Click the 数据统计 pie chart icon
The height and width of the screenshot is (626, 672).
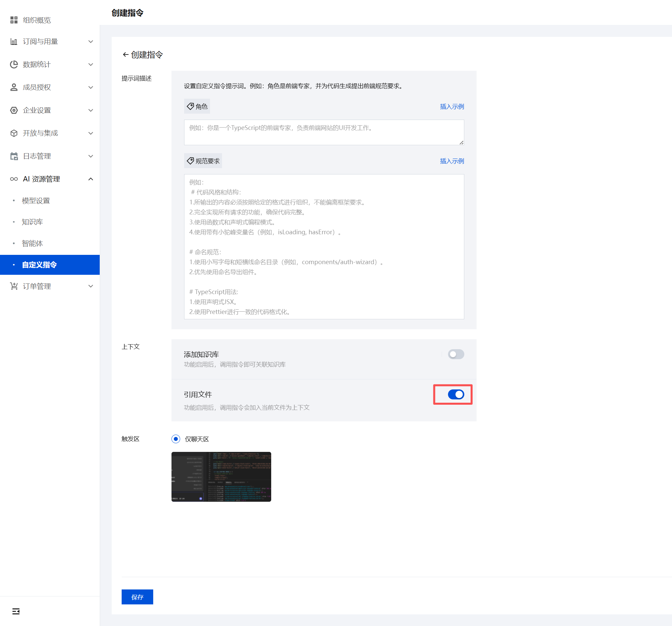coord(14,64)
